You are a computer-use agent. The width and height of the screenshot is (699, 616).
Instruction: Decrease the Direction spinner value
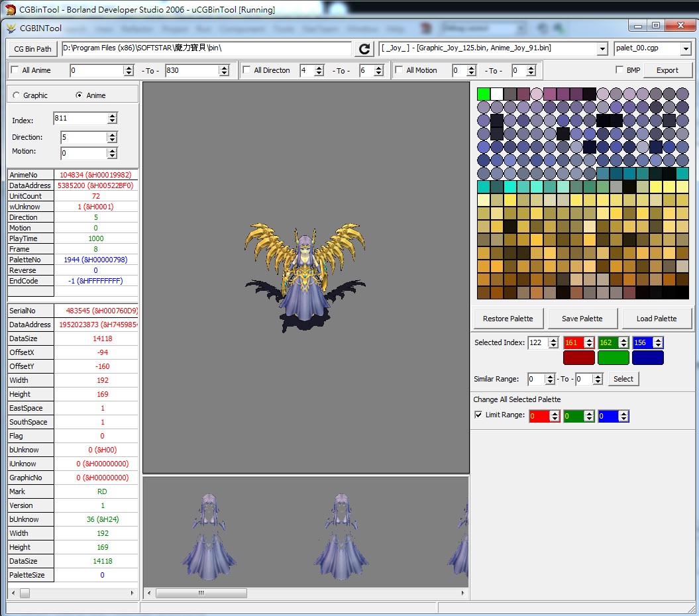(112, 140)
